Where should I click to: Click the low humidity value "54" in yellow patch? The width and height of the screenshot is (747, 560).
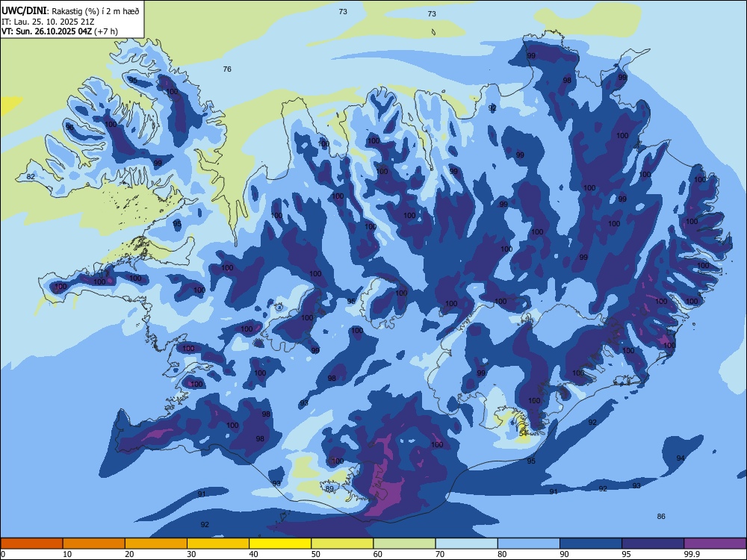coord(523,433)
